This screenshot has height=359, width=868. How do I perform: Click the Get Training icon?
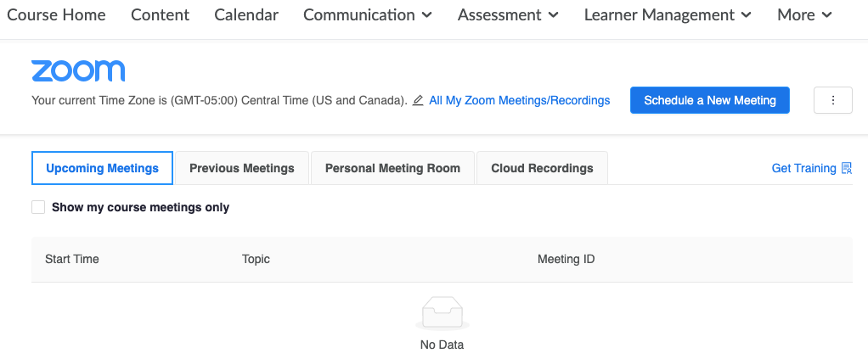846,168
